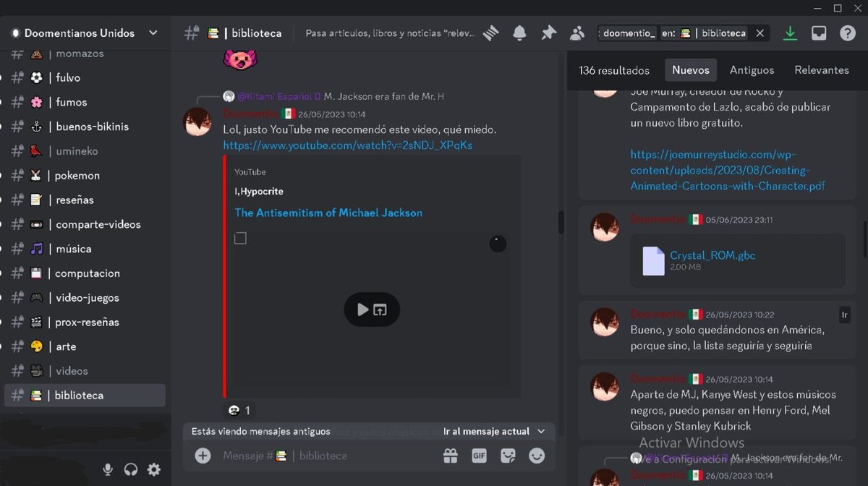Open the música channel
Viewport: 868px width, 486px height.
click(x=83, y=249)
